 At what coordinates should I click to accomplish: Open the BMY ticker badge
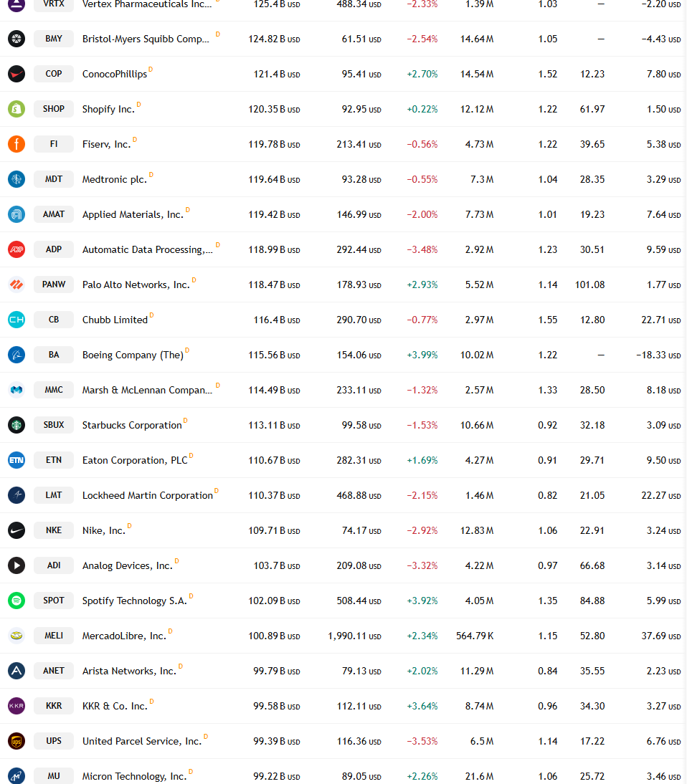click(x=54, y=39)
